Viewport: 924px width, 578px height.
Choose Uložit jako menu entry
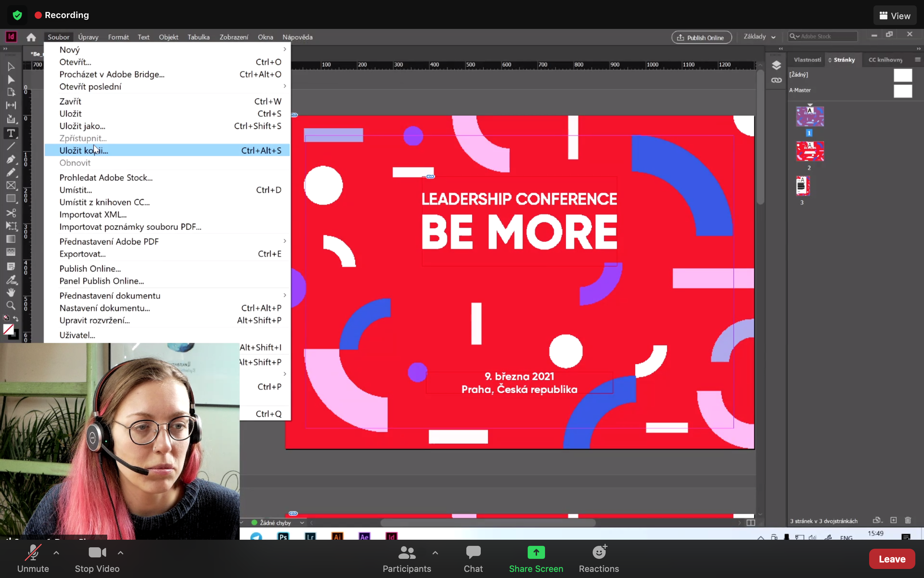(167, 126)
